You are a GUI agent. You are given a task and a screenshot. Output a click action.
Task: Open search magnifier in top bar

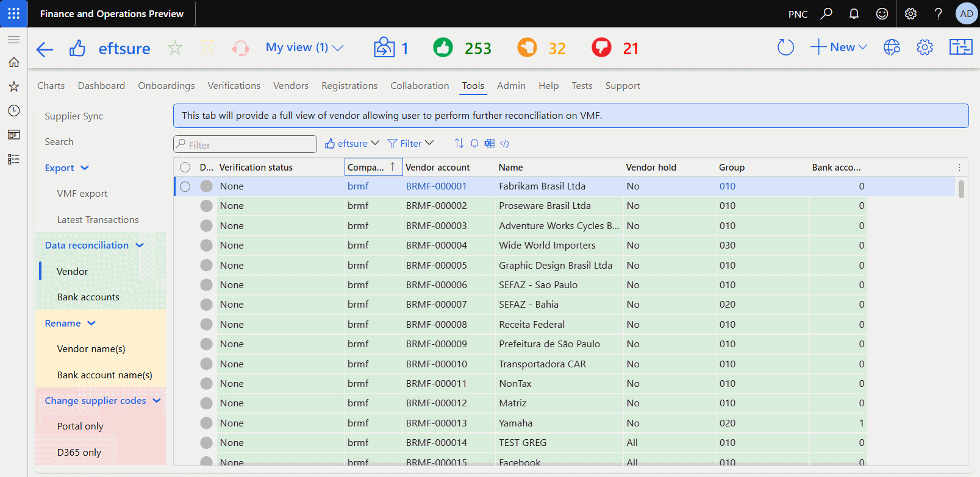(x=826, y=13)
